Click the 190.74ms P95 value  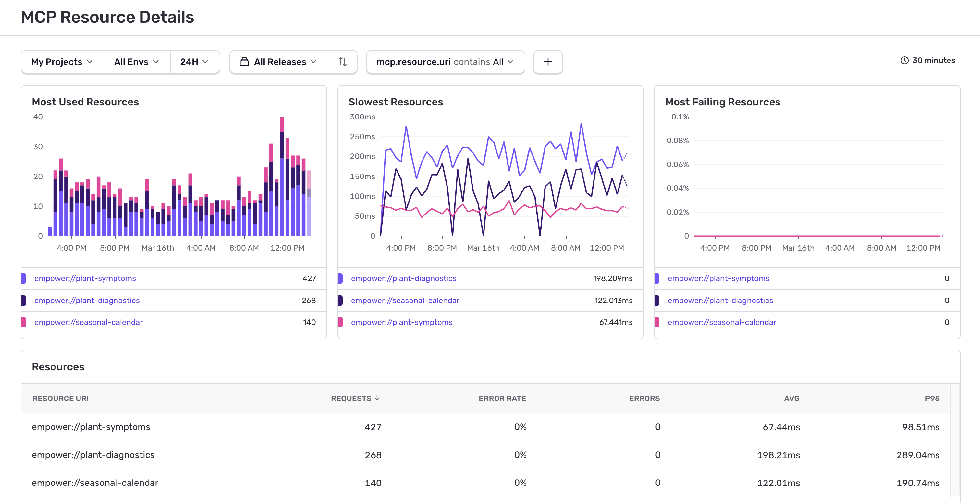(x=918, y=483)
